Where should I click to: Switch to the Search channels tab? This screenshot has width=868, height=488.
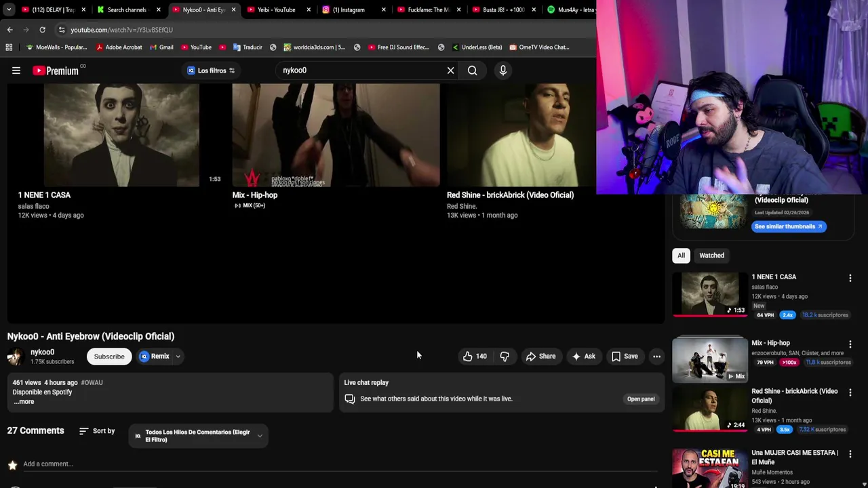pyautogui.click(x=127, y=9)
